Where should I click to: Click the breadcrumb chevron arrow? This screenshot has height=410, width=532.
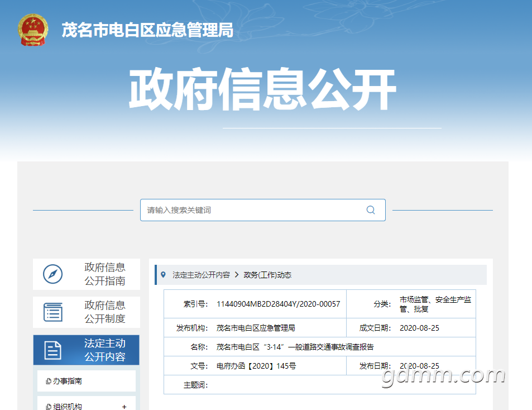click(237, 275)
